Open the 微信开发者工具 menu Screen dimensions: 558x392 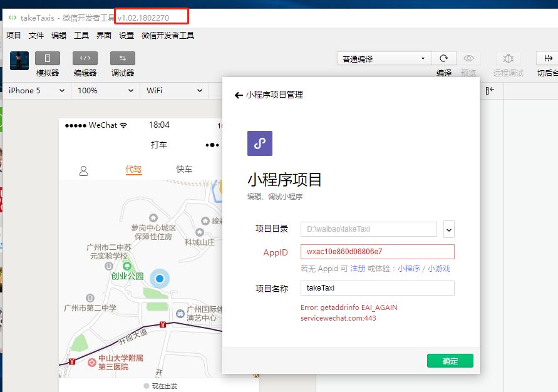click(x=168, y=35)
